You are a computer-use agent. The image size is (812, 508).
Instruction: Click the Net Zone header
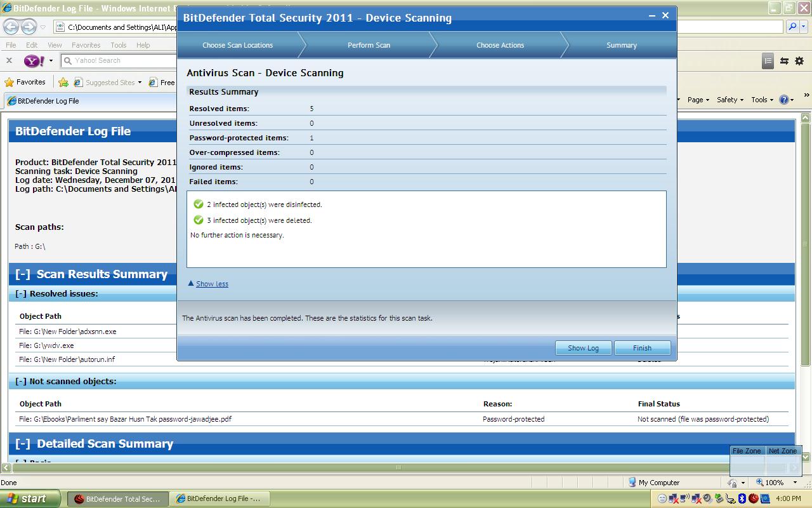[x=783, y=451]
